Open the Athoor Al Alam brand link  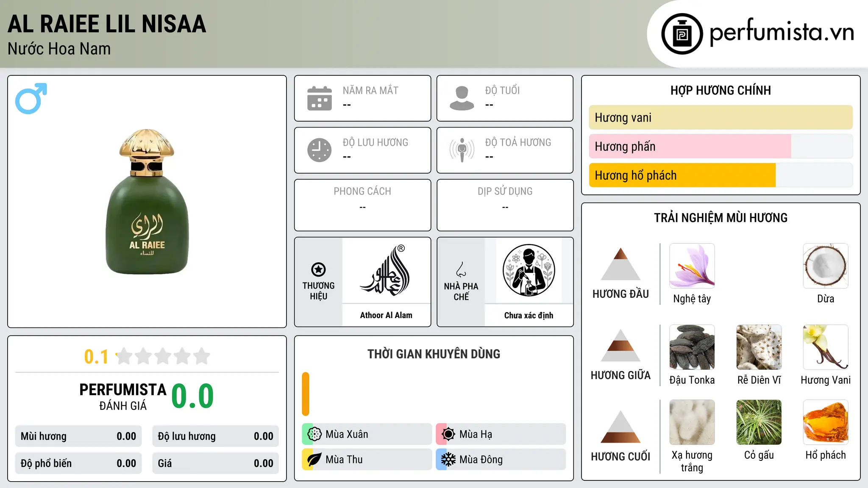click(386, 315)
